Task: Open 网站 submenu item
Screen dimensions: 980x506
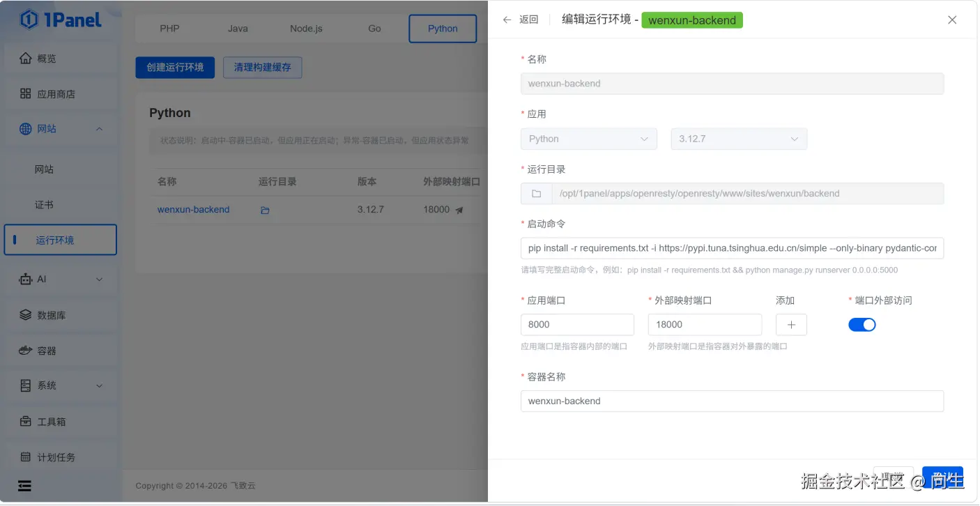Action: click(44, 169)
